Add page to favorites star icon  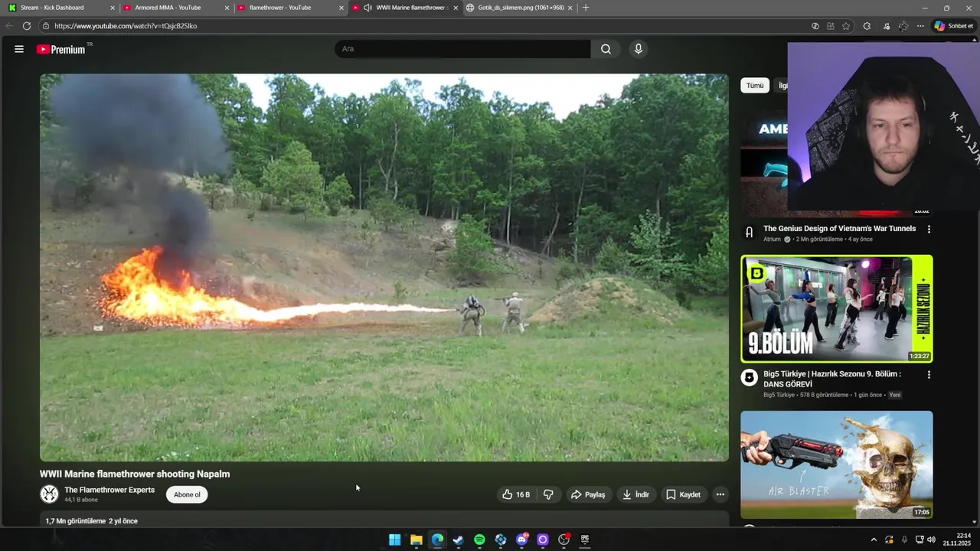coord(846,26)
